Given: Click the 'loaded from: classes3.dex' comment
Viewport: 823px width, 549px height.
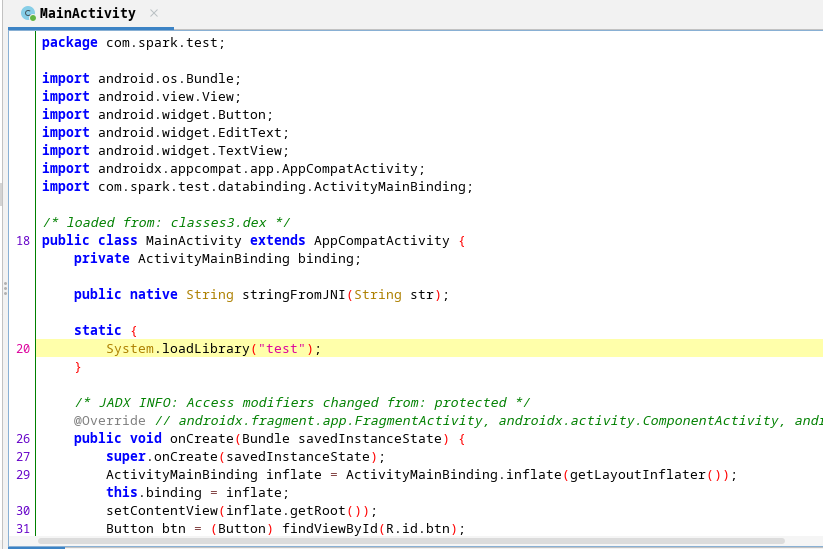Looking at the screenshot, I should [x=166, y=223].
